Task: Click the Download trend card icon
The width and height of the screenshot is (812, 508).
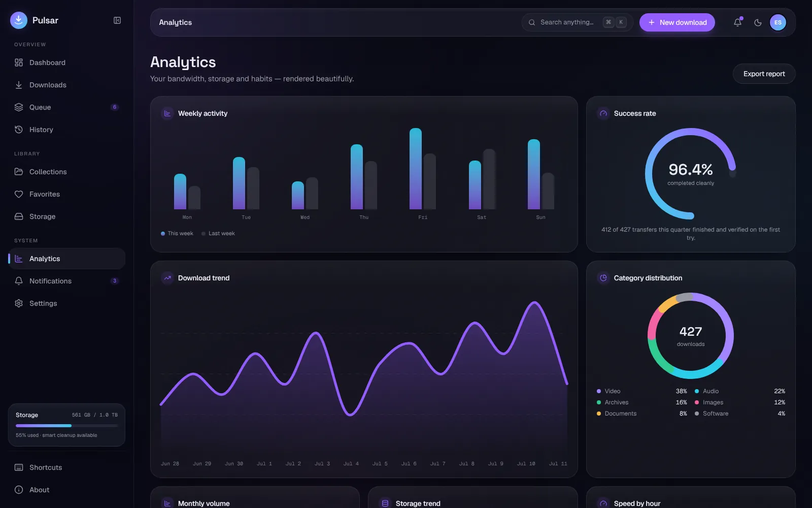Action: click(167, 278)
